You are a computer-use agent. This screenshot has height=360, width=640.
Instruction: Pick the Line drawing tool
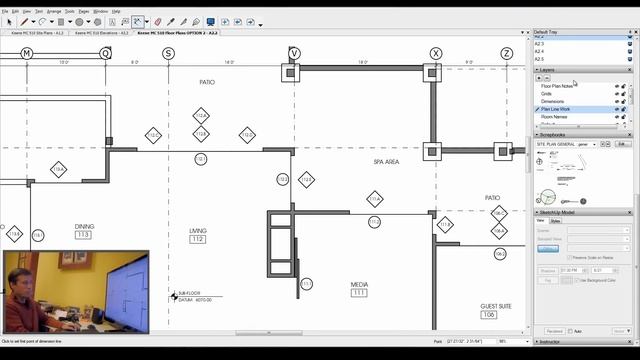tap(24, 22)
